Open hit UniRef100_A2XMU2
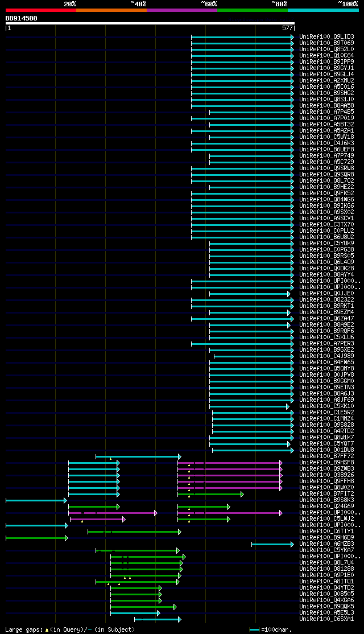 tap(327, 80)
